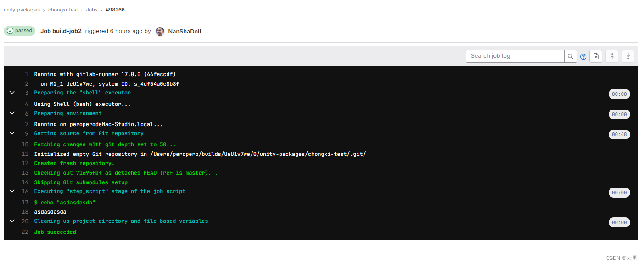Open the unity-packages breadcrumb link

(22, 10)
